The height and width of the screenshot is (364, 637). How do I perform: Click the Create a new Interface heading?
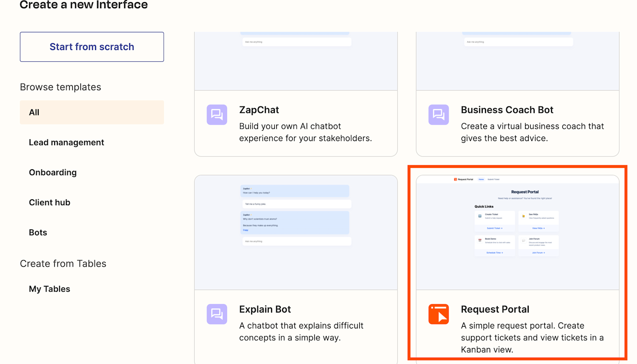pos(84,5)
